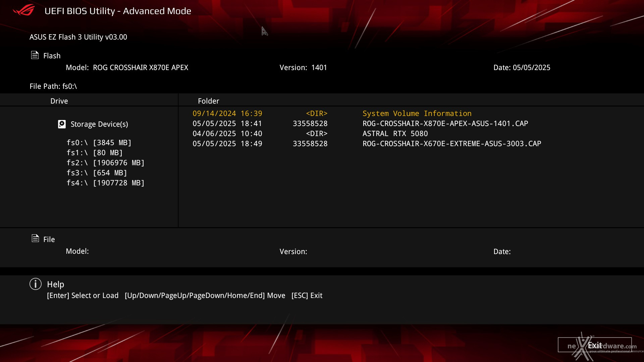Select ROG-CROSSHAIR-X870E-APEX-ASUS-1401.CAP file
This screenshot has height=362, width=644.
[x=445, y=124]
